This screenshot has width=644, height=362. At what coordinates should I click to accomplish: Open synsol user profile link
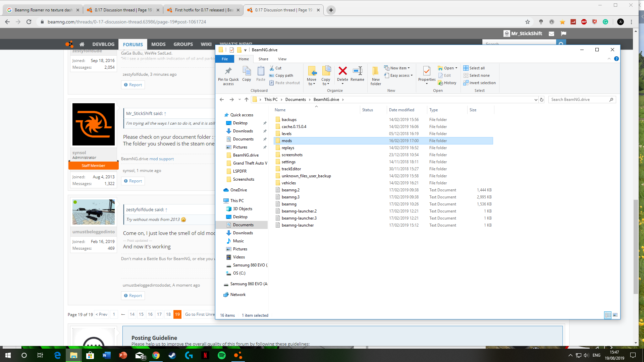79,153
